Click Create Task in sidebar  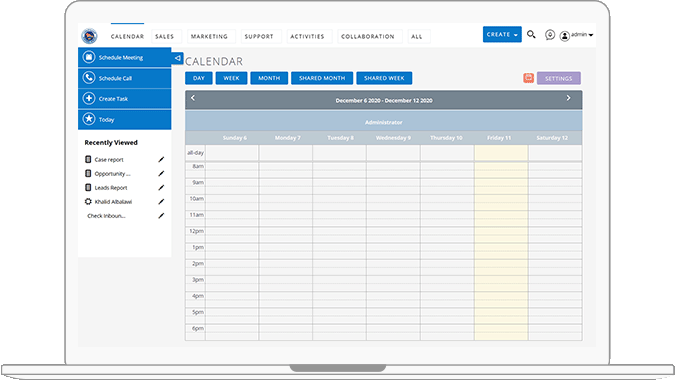[x=124, y=99]
